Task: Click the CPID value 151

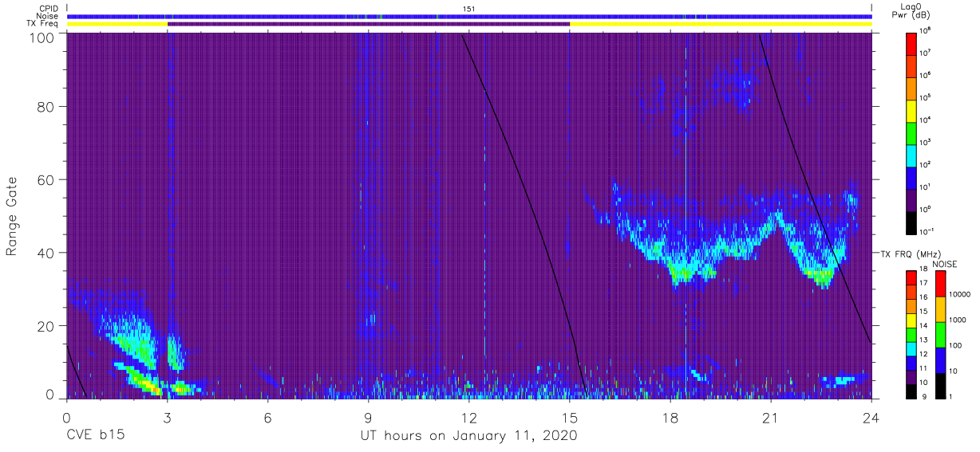Action: tap(468, 8)
